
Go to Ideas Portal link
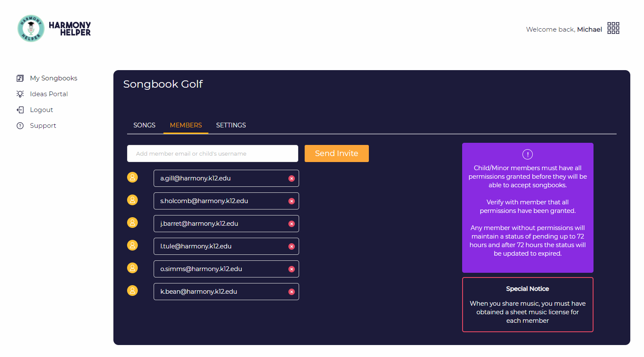point(49,94)
